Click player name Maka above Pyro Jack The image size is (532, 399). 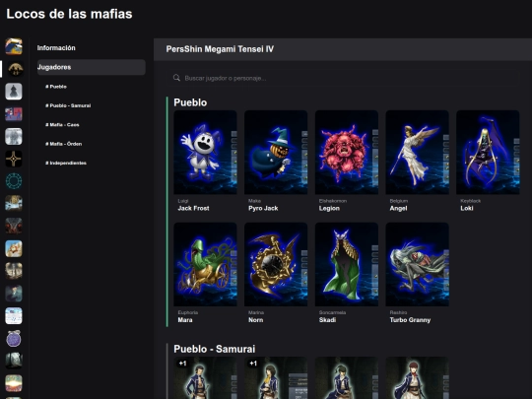254,201
